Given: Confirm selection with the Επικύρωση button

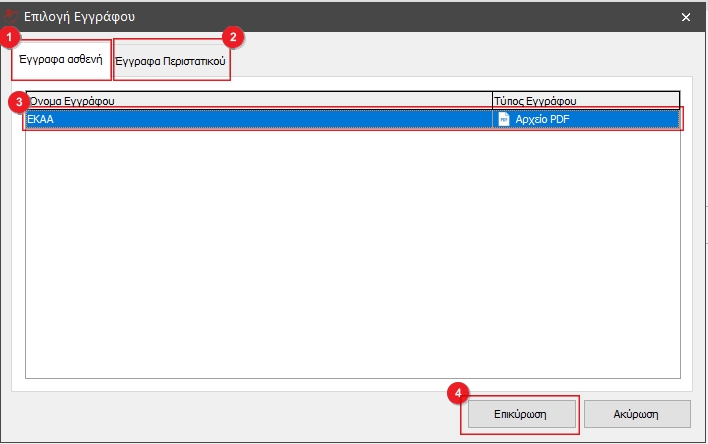Looking at the screenshot, I should [x=520, y=413].
